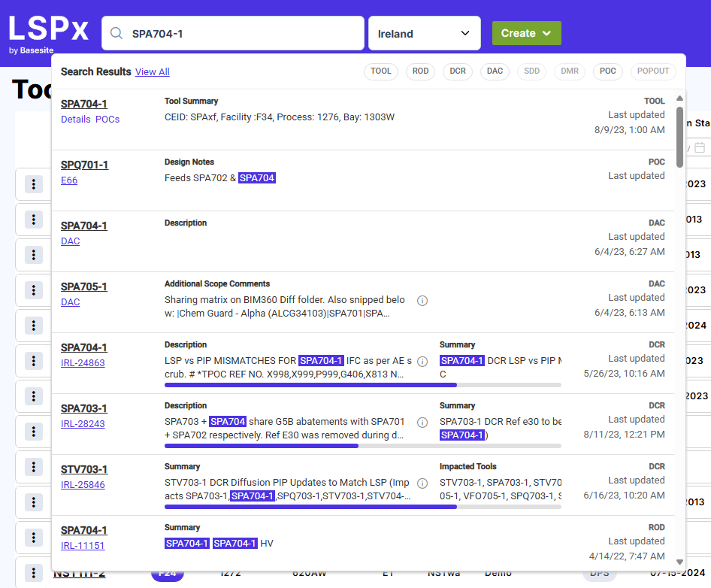Click info icon beside IRL-28243 description
This screenshot has width=711, height=588.
pos(422,423)
